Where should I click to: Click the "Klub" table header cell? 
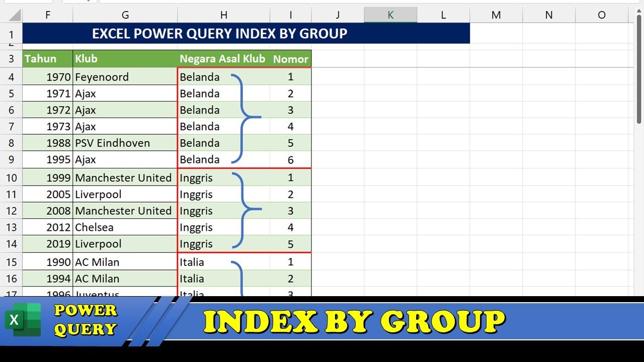tap(125, 59)
